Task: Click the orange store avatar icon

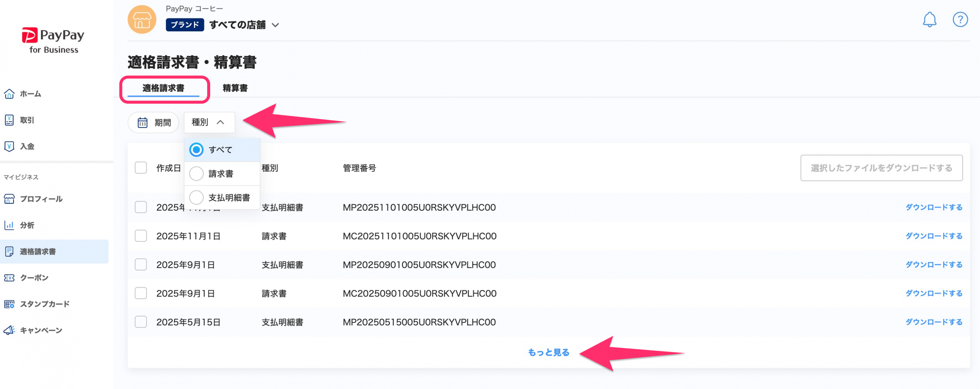Action: tap(142, 20)
